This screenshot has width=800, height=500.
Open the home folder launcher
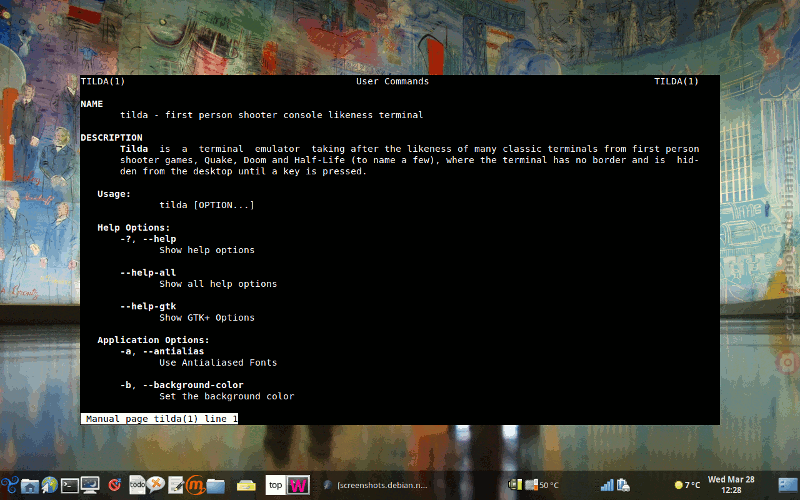click(x=30, y=485)
